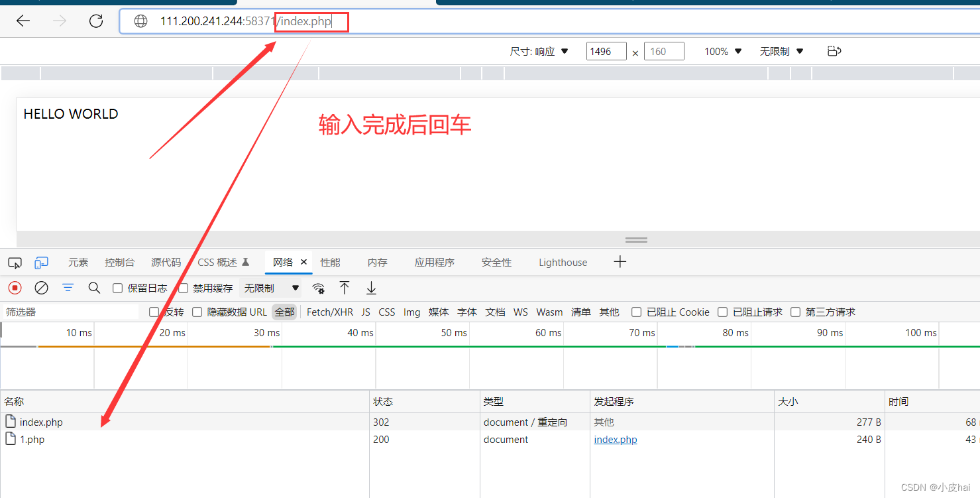Select the index.php request row
The image size is (980, 498).
[490, 422]
